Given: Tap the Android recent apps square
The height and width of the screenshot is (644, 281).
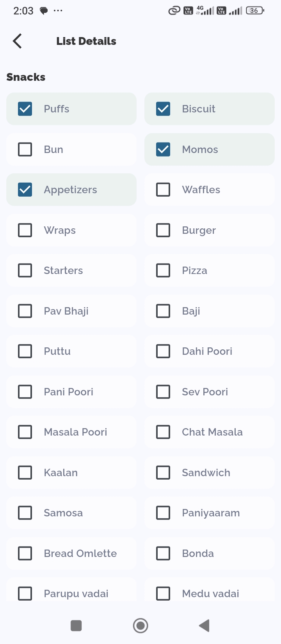Looking at the screenshot, I should (76, 626).
